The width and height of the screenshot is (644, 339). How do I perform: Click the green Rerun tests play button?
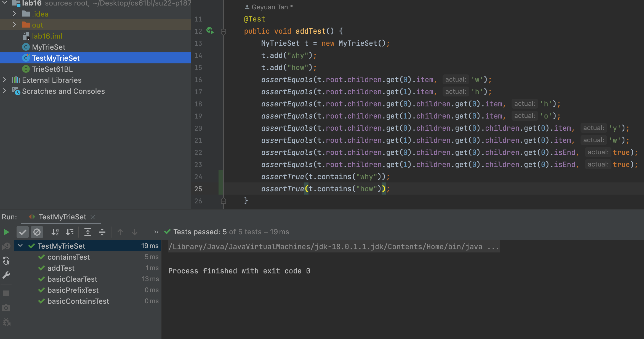[6, 232]
